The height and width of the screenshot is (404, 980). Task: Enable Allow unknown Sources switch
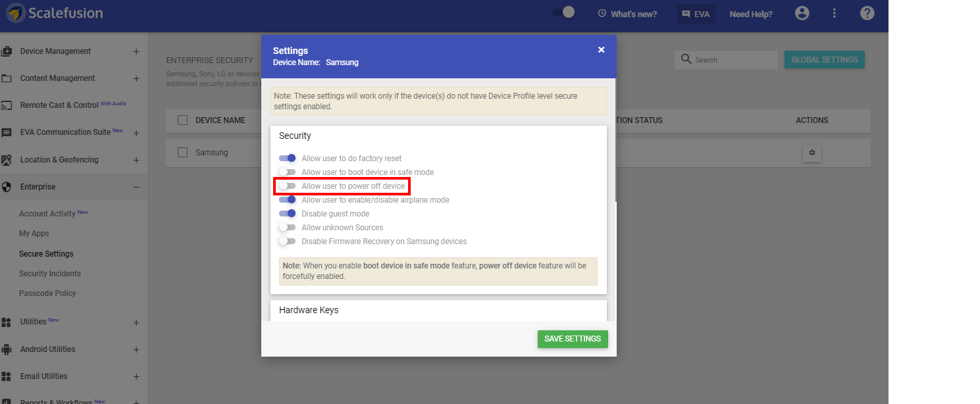[287, 227]
